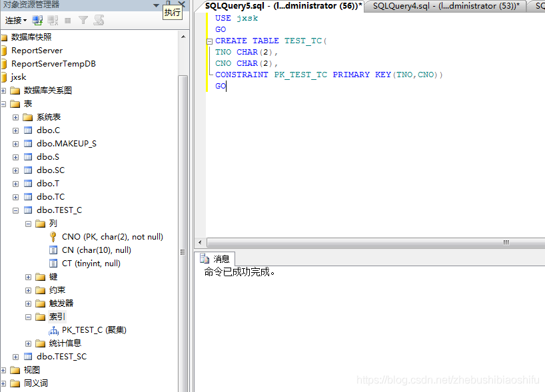Expand the dbo.TEST_SC table node
Viewport: 545px width, 392px height.
point(15,357)
